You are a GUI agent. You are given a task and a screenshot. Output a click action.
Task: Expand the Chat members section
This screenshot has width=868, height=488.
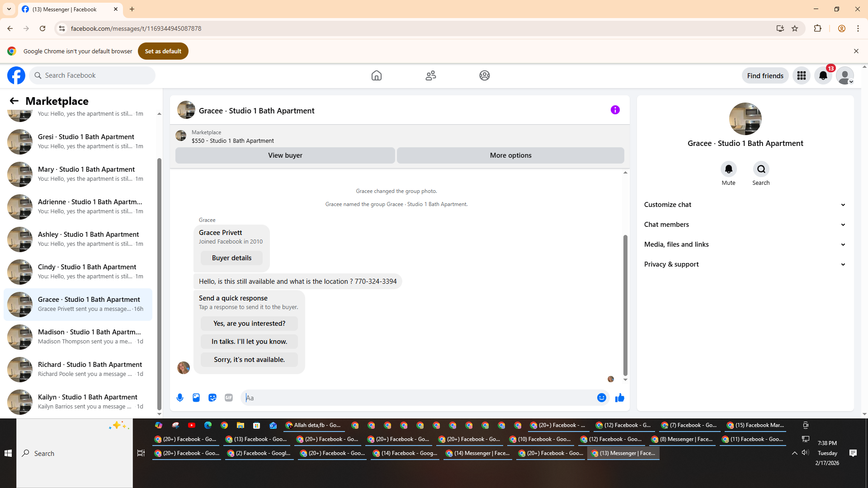click(x=745, y=225)
